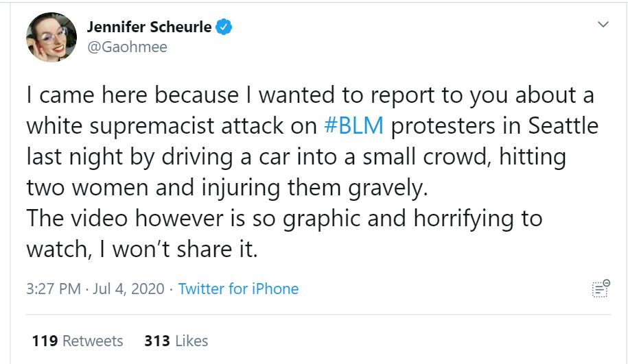Click the phrase "white supremacist attack"
The height and width of the screenshot is (364, 628).
(x=172, y=126)
